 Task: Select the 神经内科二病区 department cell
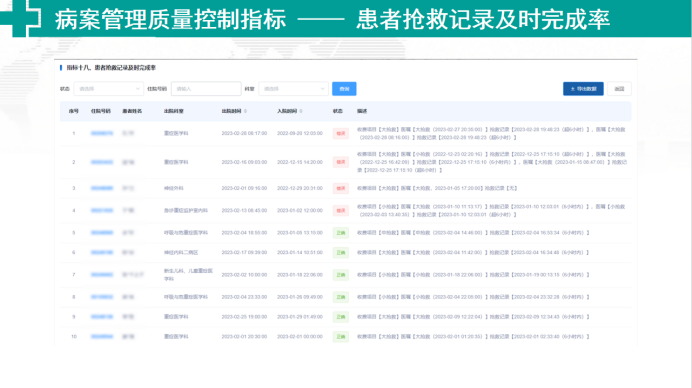click(181, 252)
